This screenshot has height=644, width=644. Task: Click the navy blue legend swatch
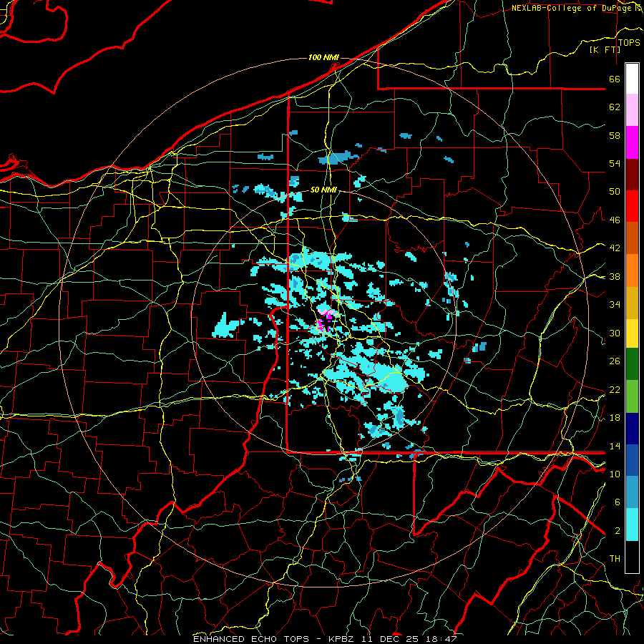[x=632, y=429]
